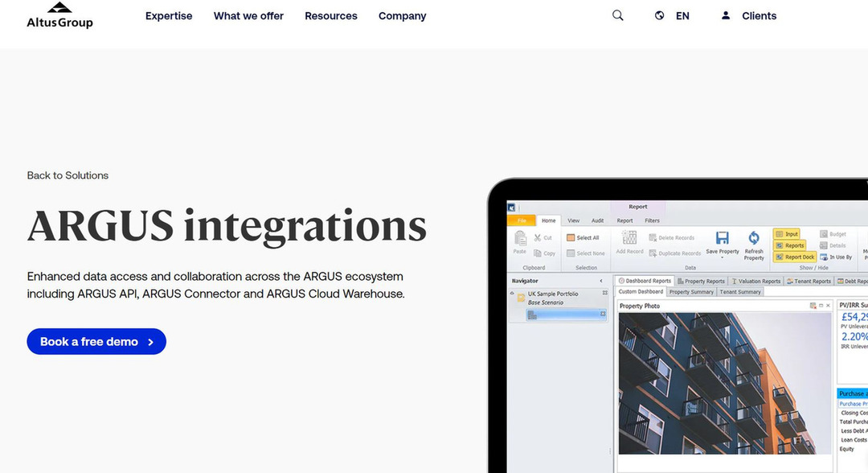Open the website search magnifier icon

coord(618,15)
